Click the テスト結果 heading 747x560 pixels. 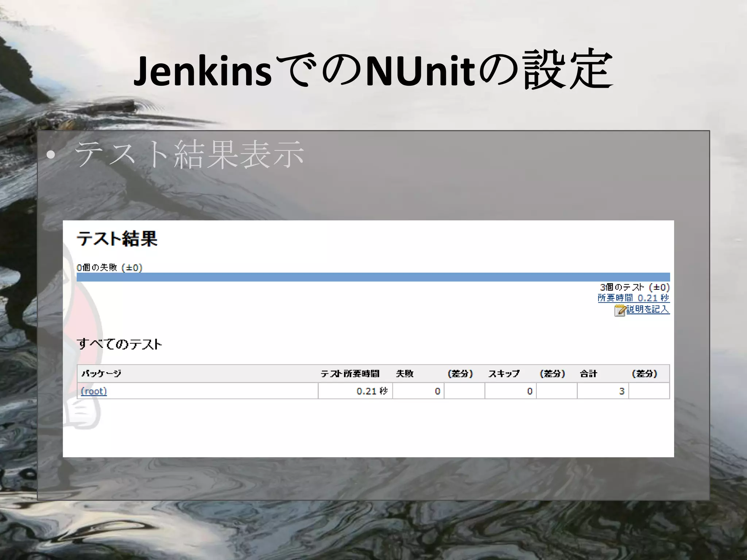coord(117,239)
